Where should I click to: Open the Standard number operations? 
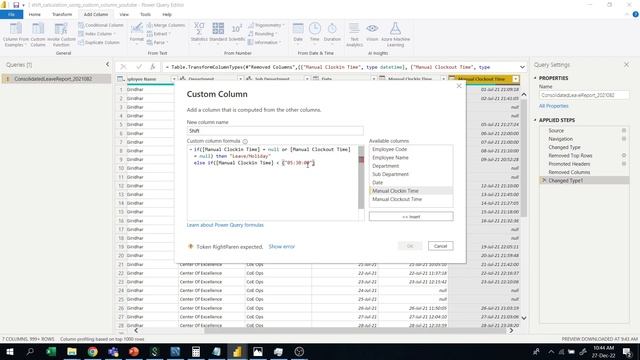point(218,33)
